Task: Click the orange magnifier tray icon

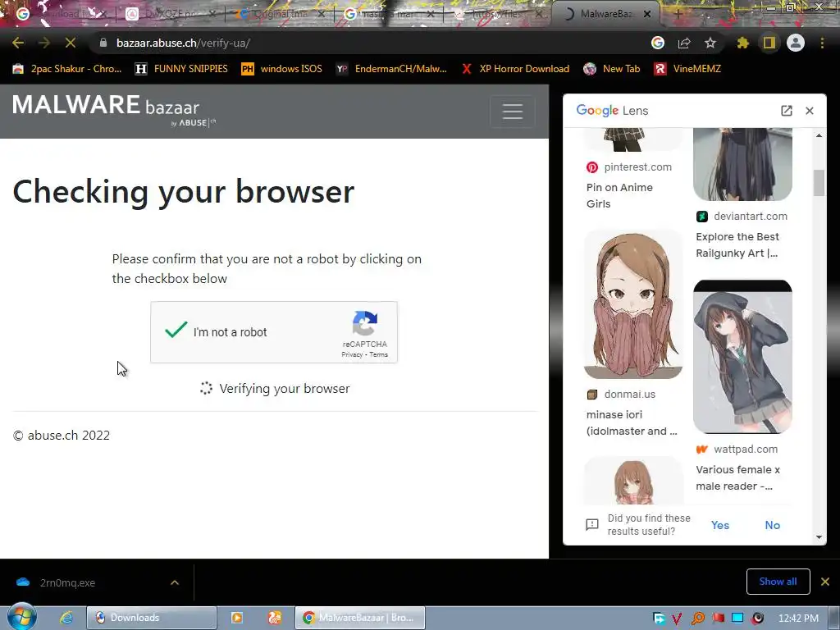Action: (697, 619)
